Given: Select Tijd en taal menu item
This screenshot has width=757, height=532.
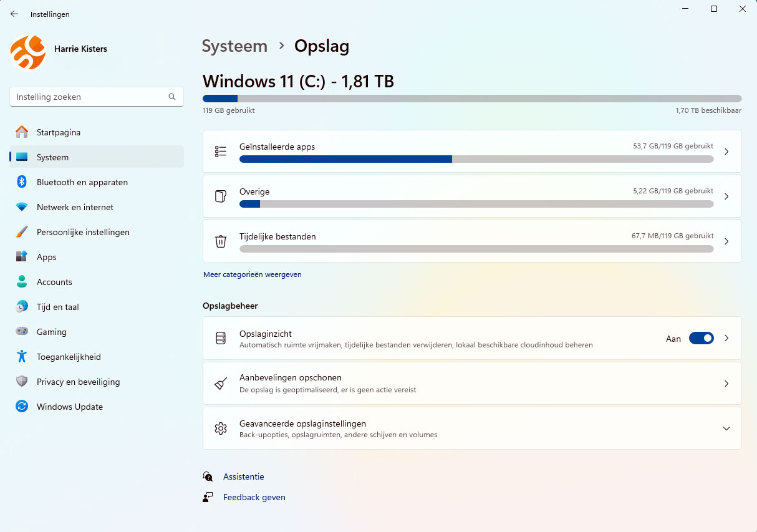Looking at the screenshot, I should [97, 307].
